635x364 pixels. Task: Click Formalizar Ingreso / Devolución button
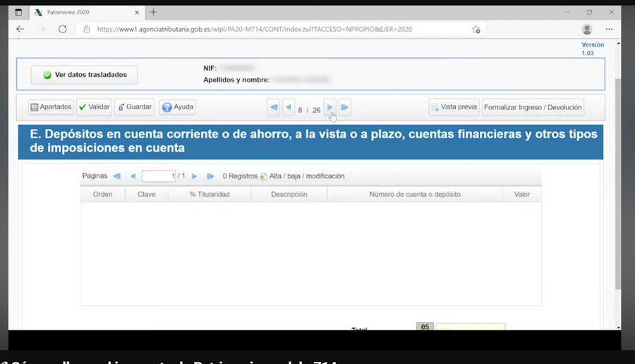533,107
